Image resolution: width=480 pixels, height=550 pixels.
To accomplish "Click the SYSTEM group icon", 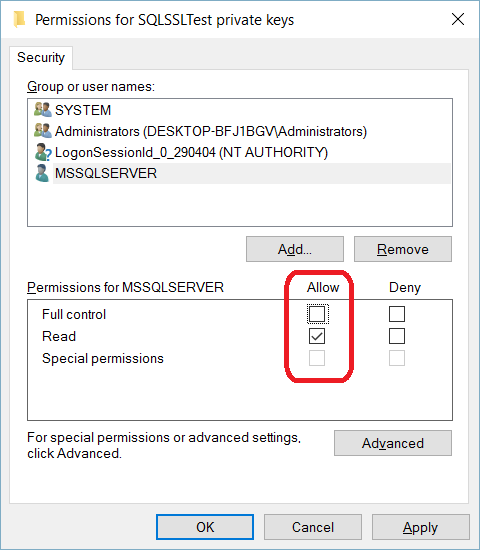I will [42, 110].
